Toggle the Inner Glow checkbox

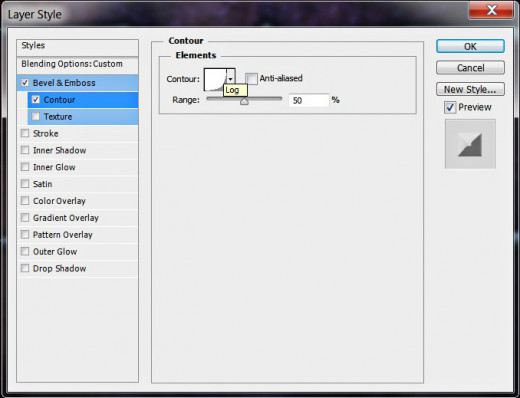(x=25, y=167)
